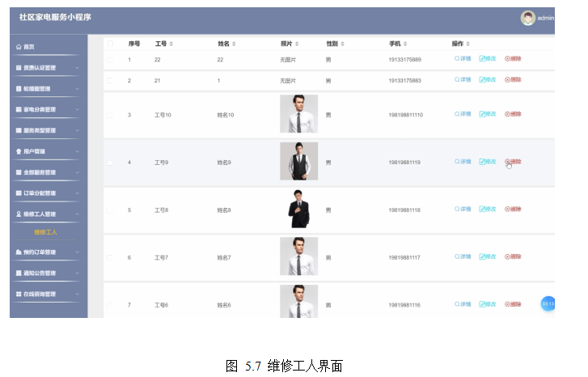
Task: Click 删除 for row 工号9
Action: (513, 162)
